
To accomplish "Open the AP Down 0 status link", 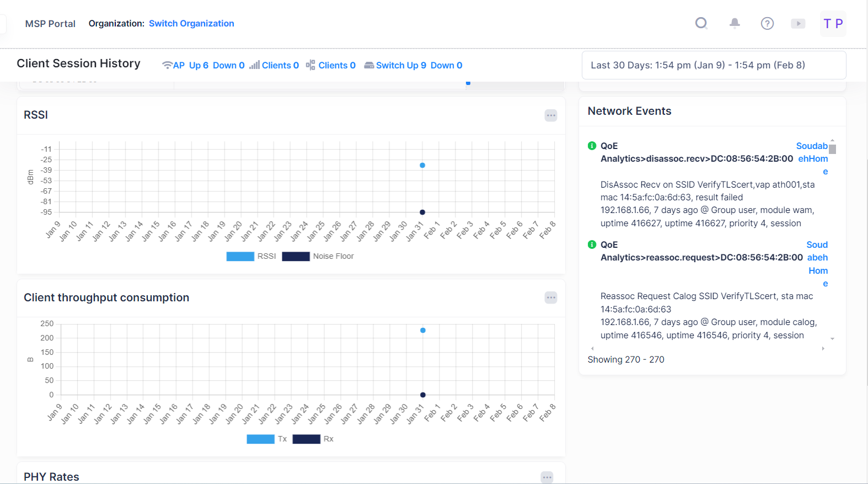I will click(229, 65).
